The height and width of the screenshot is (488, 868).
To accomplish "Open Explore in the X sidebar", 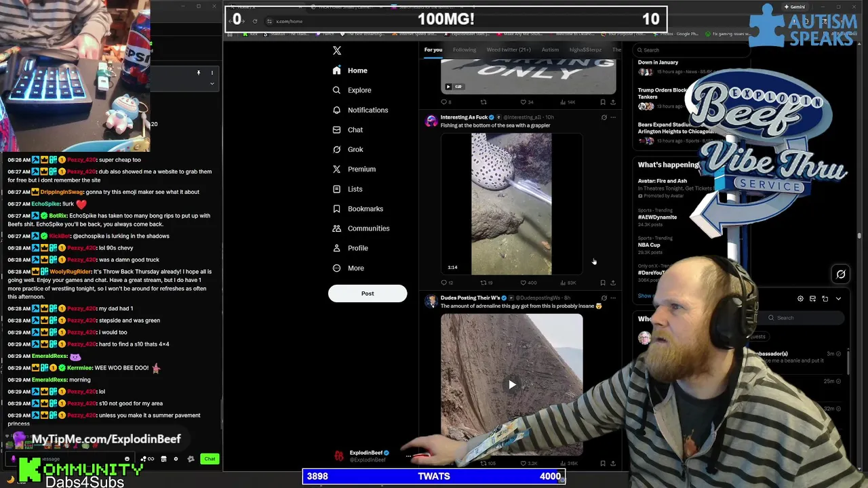I will [351, 90].
